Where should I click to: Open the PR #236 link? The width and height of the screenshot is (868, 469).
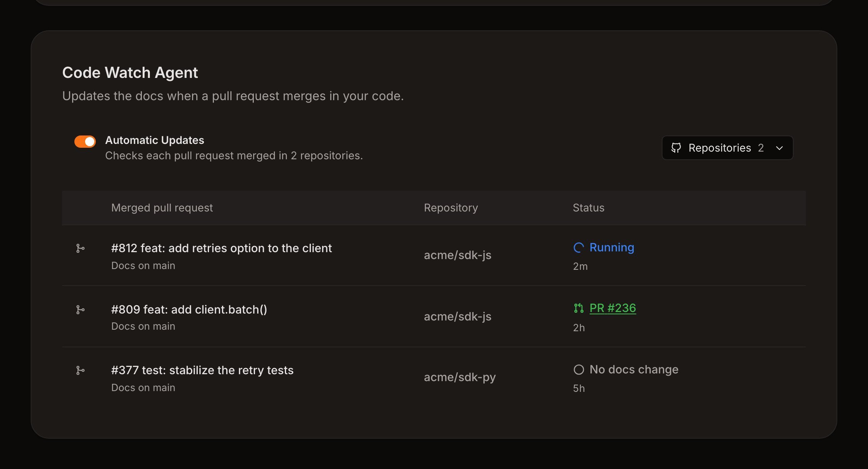tap(613, 308)
